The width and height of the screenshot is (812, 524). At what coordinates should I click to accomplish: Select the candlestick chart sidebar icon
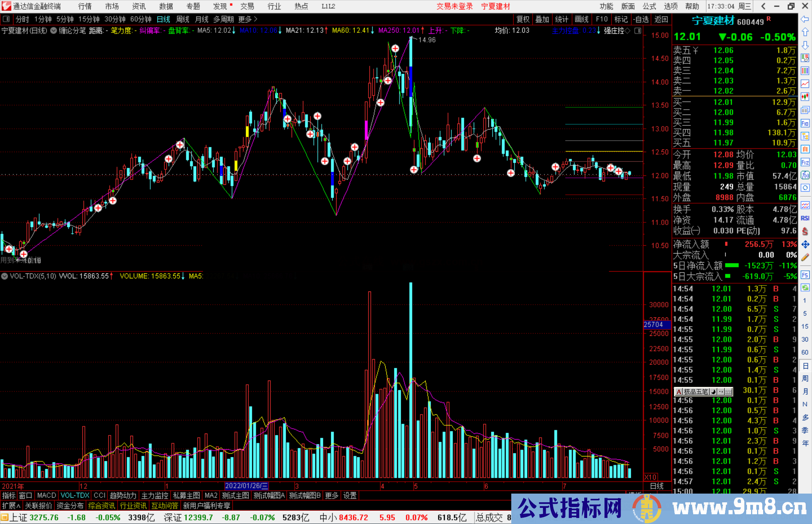[805, 97]
